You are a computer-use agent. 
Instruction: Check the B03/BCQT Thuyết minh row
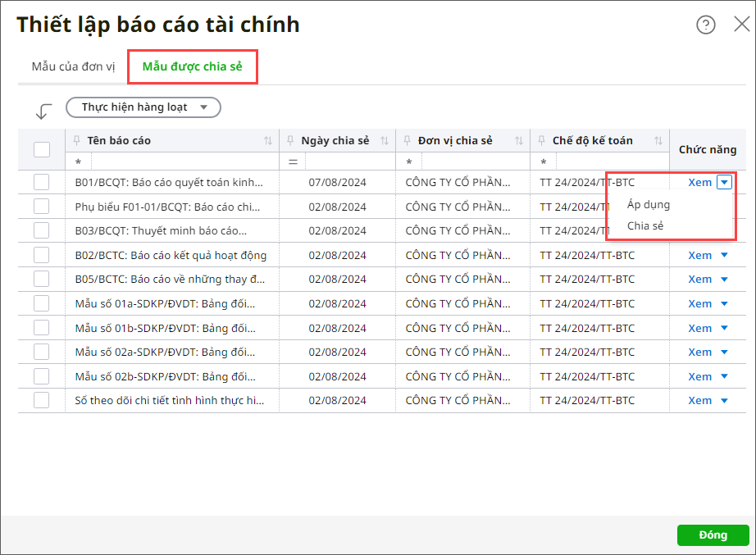pyautogui.click(x=42, y=230)
